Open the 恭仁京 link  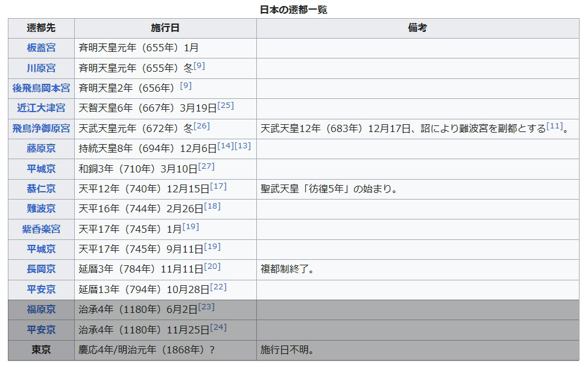pyautogui.click(x=41, y=189)
